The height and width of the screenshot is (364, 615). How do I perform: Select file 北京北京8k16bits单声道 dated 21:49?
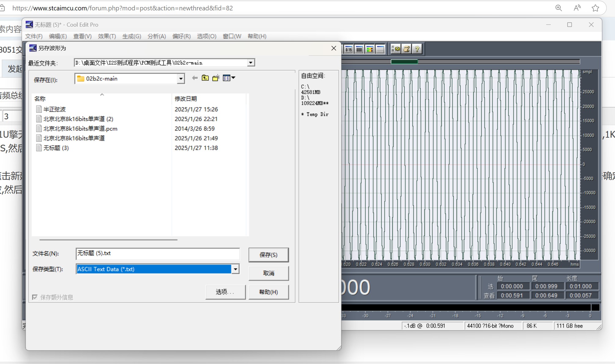pyautogui.click(x=74, y=138)
